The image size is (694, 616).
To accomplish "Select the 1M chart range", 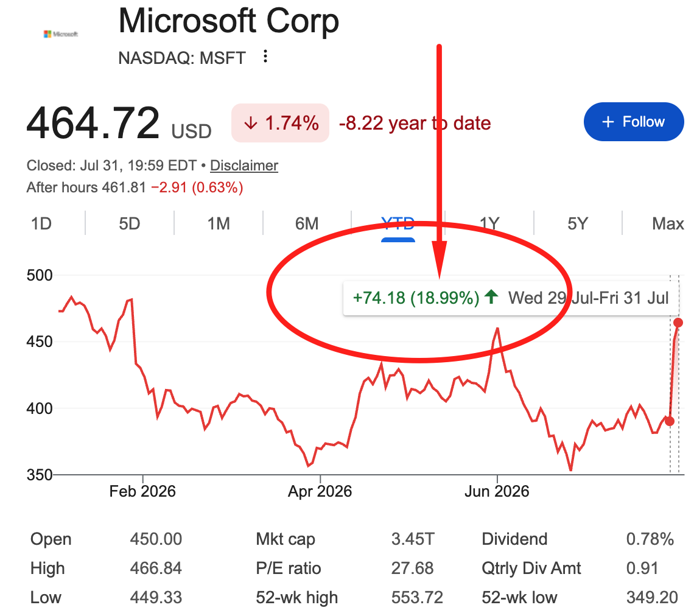I will 219,223.
